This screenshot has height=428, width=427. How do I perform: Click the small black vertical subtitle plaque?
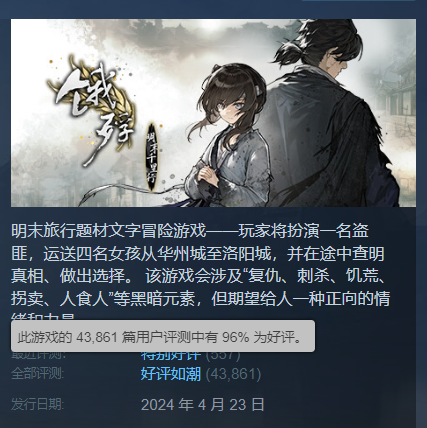(153, 157)
